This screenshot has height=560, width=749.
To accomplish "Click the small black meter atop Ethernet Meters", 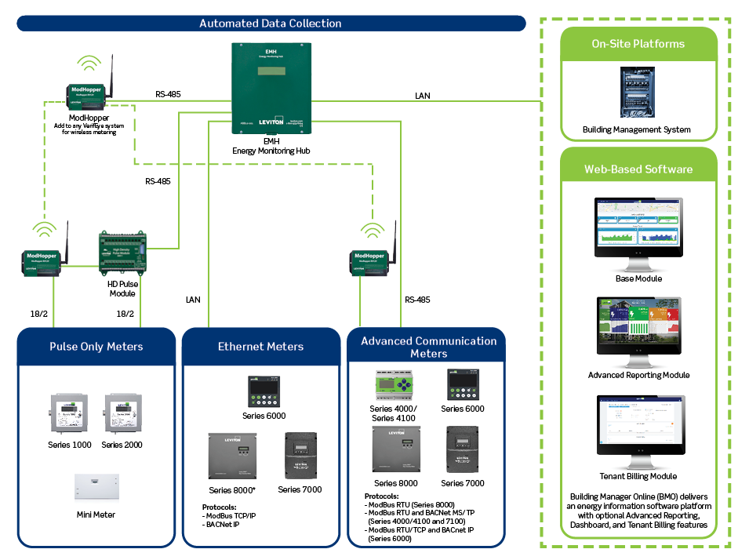I will 264,391.
